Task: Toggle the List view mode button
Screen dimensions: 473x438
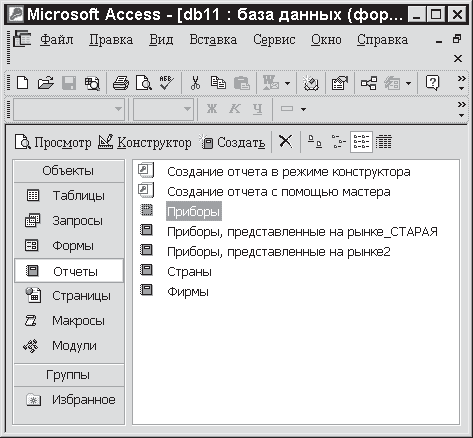Action: (x=361, y=142)
